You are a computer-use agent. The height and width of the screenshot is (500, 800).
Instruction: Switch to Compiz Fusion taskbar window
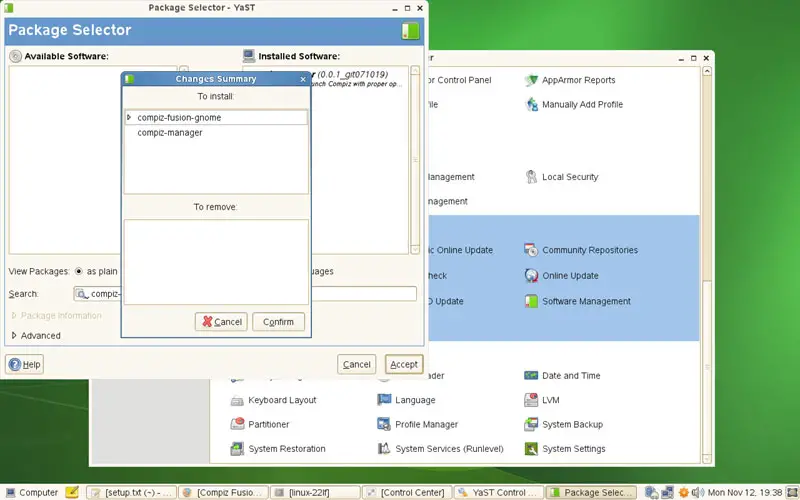[x=223, y=492]
